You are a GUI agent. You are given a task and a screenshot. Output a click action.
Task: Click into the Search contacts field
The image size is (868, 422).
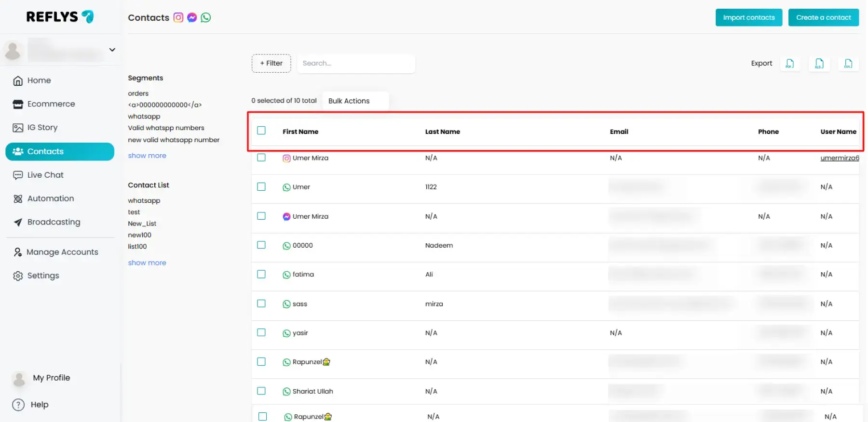(x=356, y=64)
